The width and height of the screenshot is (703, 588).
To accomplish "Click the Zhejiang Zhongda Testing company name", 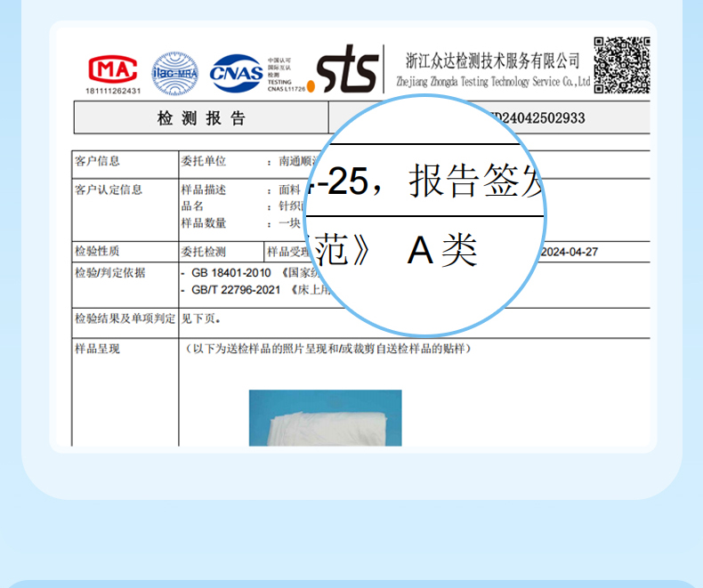I will coord(492,61).
